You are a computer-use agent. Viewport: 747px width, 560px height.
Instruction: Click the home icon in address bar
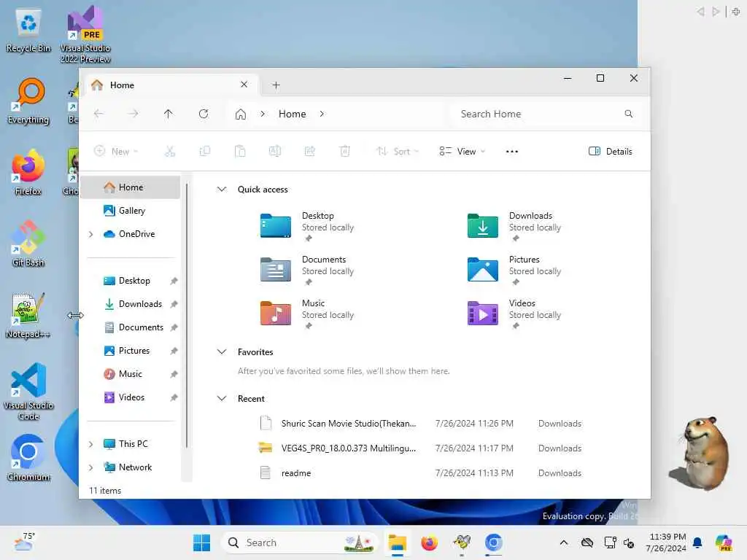pyautogui.click(x=241, y=114)
